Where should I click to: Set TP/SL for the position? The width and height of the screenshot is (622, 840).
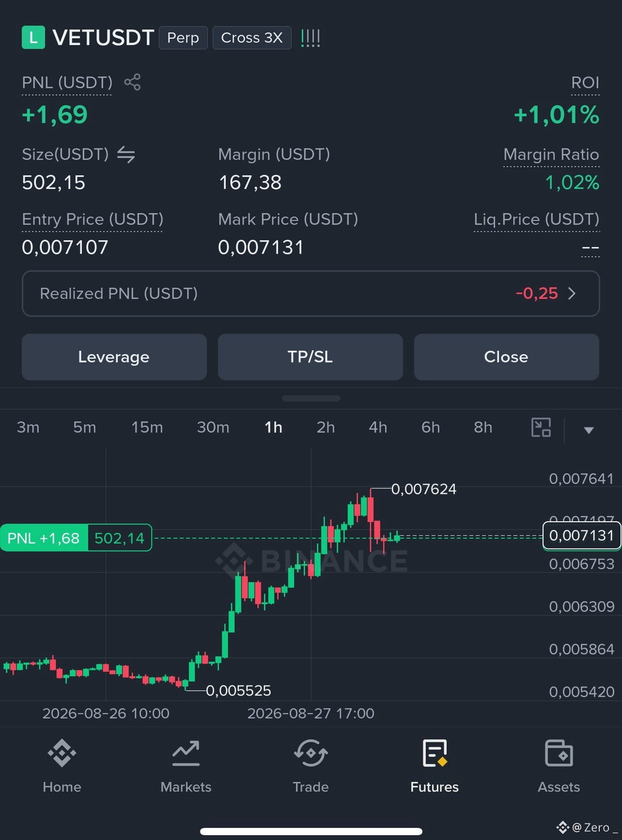tap(311, 357)
